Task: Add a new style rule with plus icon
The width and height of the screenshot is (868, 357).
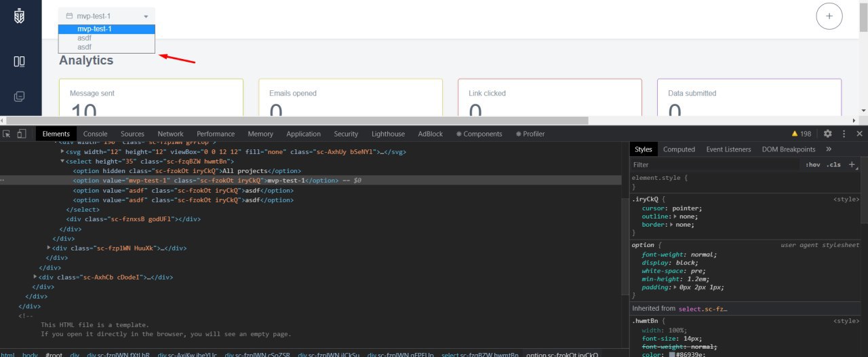Action: click(852, 164)
